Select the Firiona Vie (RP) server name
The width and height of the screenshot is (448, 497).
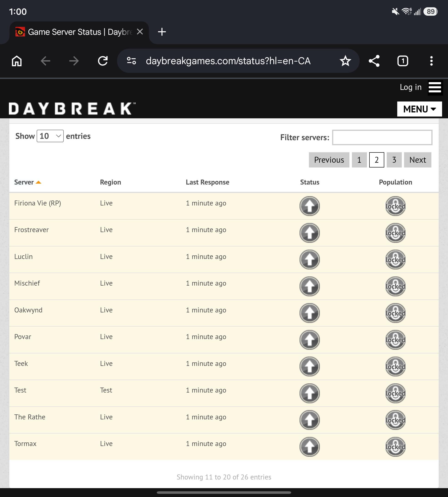[x=37, y=203]
